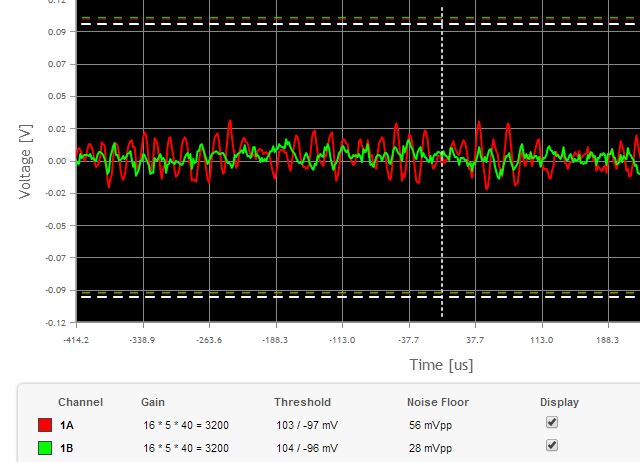
Task: Uncheck the Display checkbox for channel 1A
Action: tap(551, 423)
